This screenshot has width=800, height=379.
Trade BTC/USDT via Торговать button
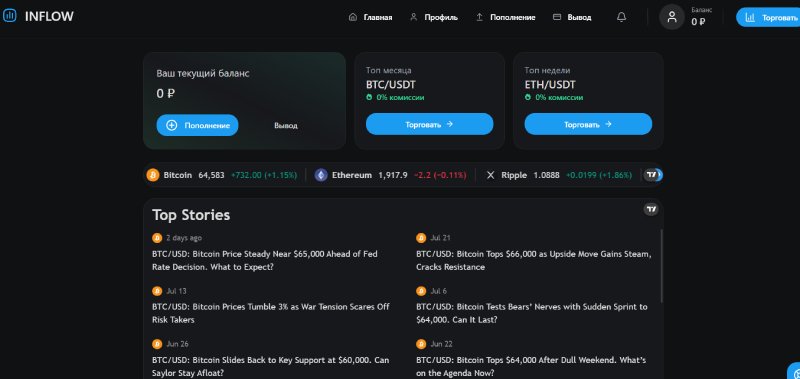pyautogui.click(x=430, y=124)
